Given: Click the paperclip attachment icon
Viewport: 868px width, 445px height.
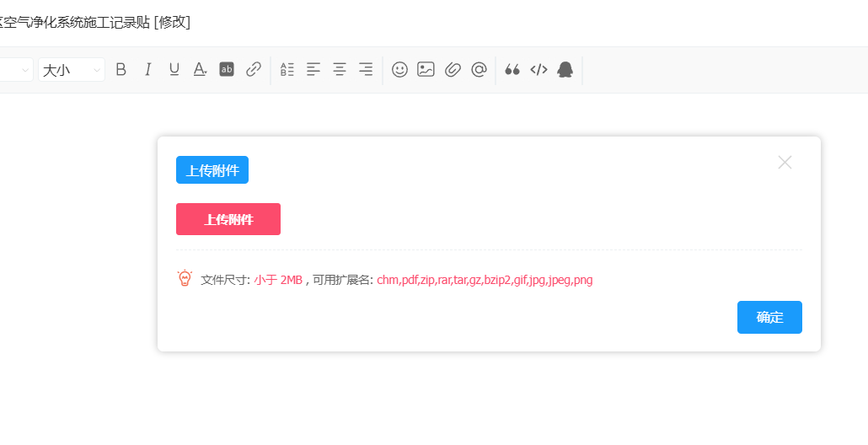Looking at the screenshot, I should (x=453, y=70).
